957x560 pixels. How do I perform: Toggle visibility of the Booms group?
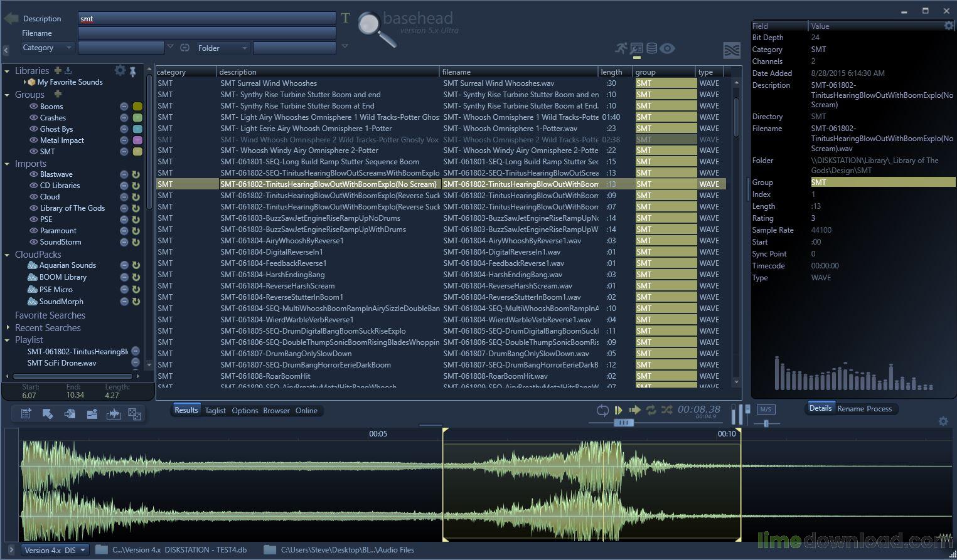tap(34, 107)
